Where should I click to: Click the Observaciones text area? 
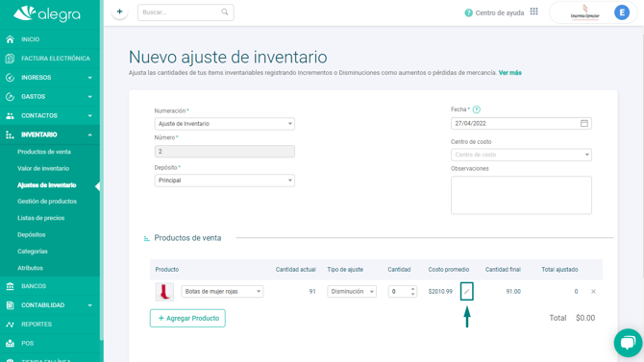[x=521, y=195]
